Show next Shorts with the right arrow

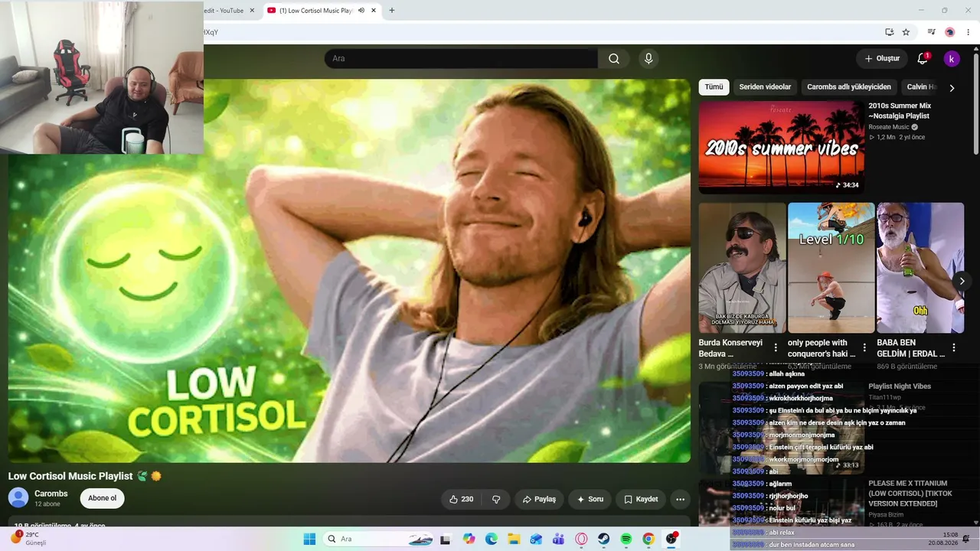[962, 282]
